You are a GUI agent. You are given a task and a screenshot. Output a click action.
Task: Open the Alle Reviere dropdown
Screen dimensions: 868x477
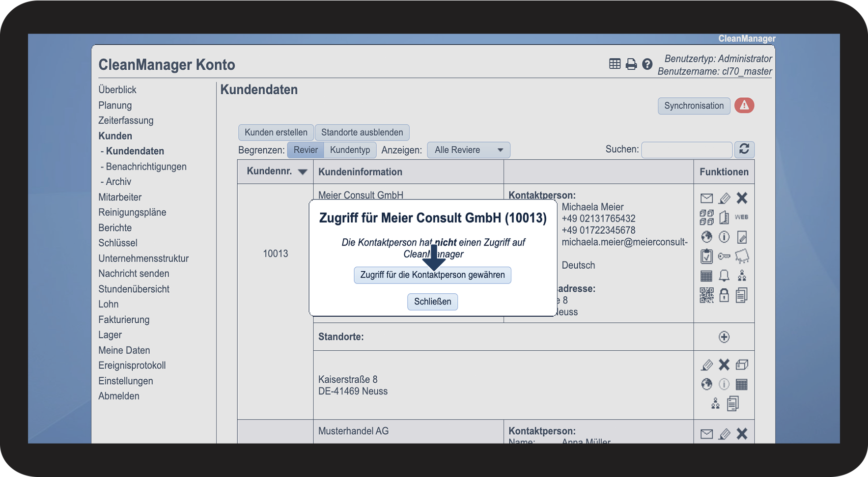pos(468,150)
